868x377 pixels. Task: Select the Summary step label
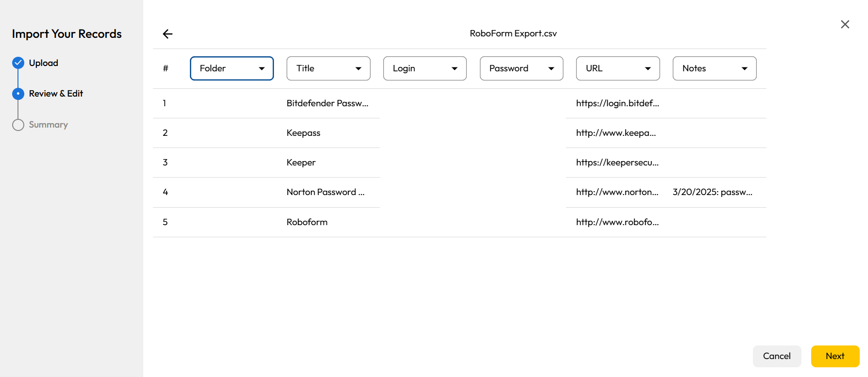pyautogui.click(x=48, y=125)
